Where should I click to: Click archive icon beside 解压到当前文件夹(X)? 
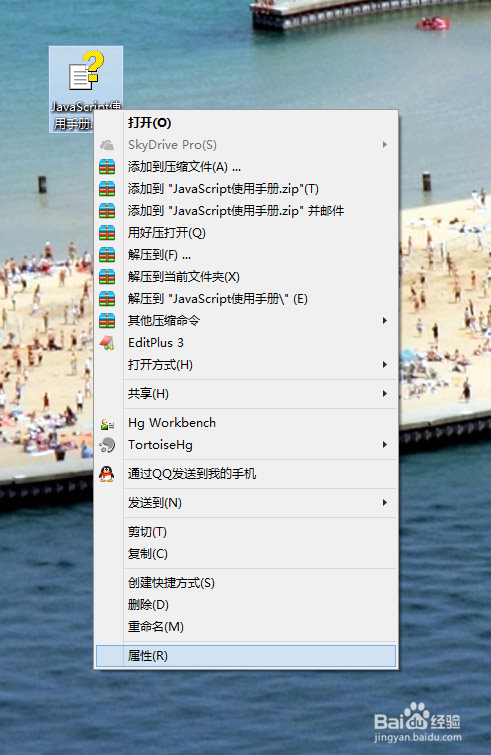tap(107, 276)
